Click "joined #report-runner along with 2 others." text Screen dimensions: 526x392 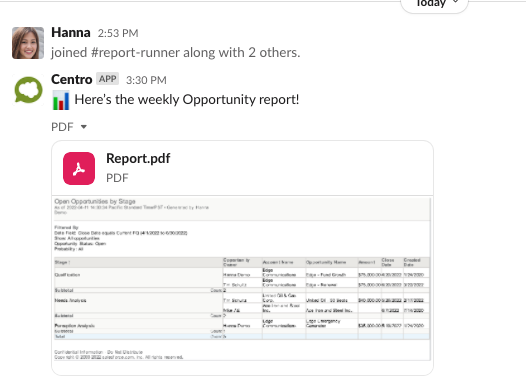175,53
